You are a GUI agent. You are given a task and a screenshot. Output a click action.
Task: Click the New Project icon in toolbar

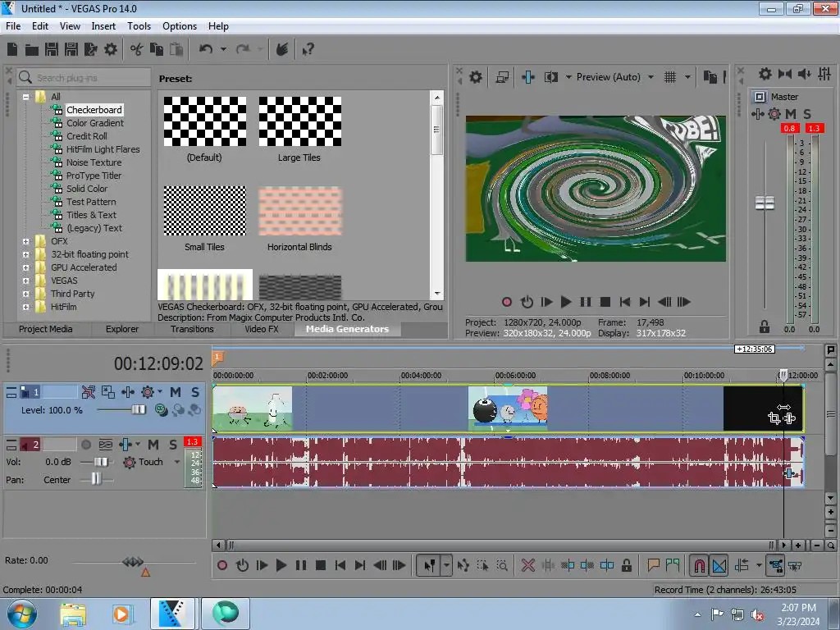pos(12,50)
